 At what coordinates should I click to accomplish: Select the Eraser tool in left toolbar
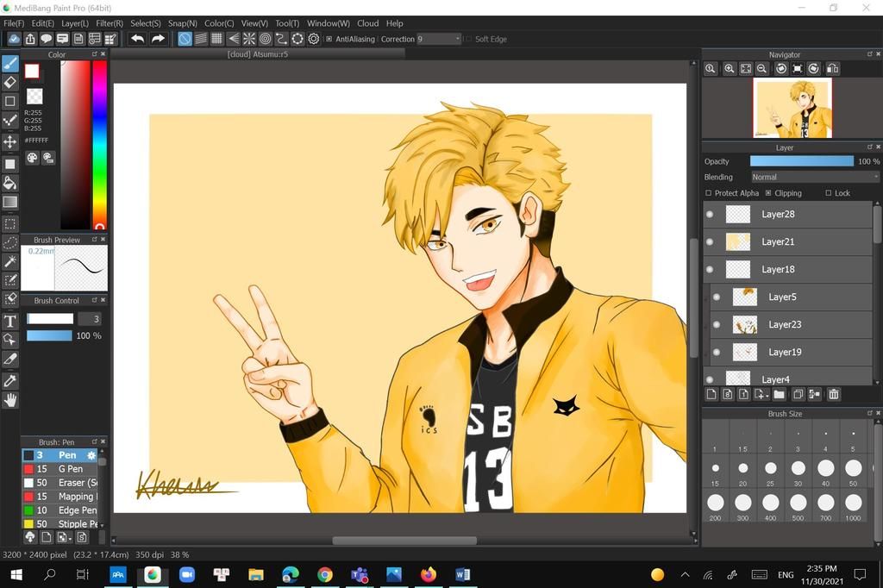(10, 82)
